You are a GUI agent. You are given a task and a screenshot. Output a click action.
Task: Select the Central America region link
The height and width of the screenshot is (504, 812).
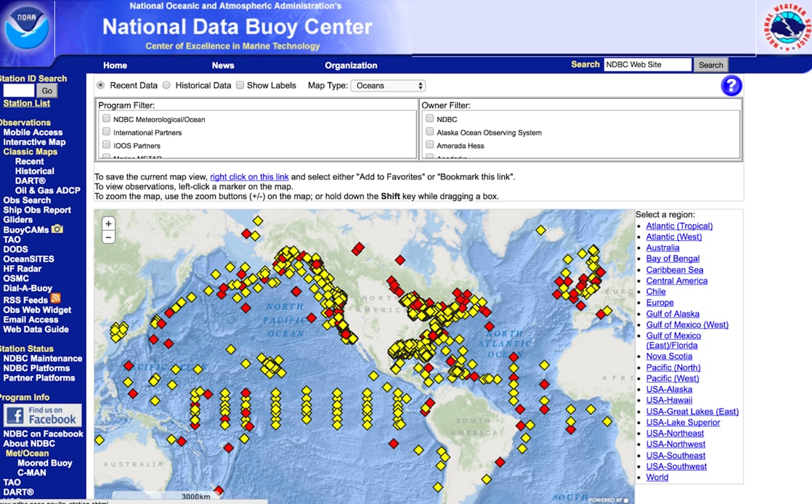(x=677, y=281)
